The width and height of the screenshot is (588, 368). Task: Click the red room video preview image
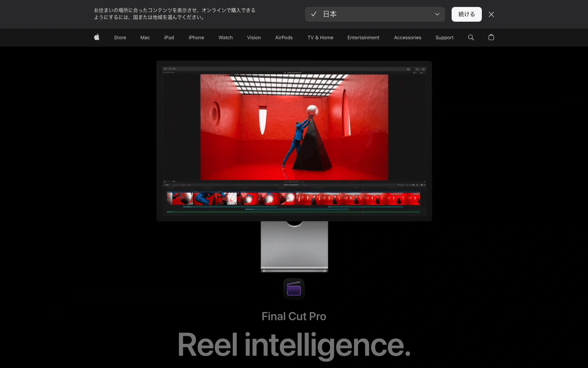point(294,127)
